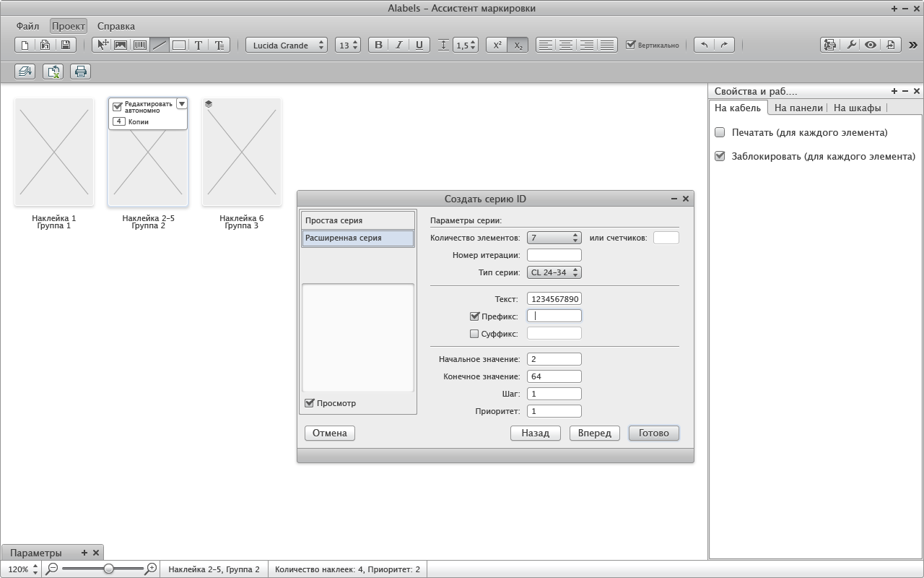This screenshot has width=924, height=578.
Task: Click the Отмена button
Action: (x=330, y=433)
